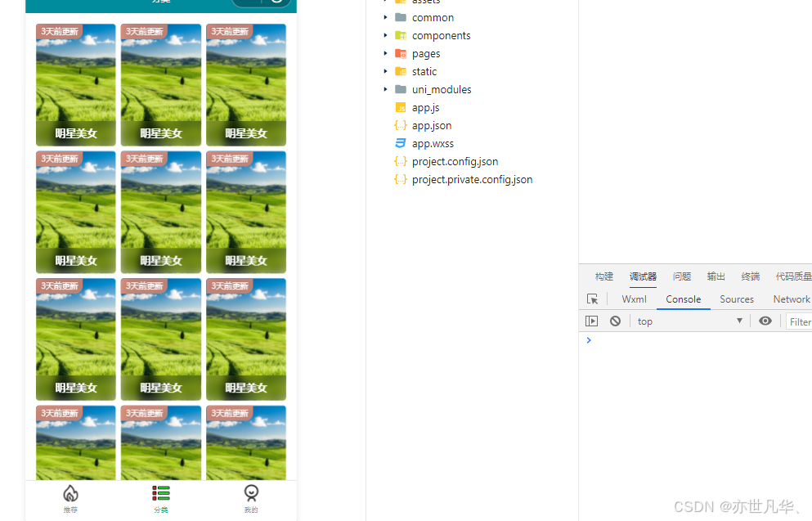Expand the static folder arrow
812x521 pixels.
[x=385, y=71]
